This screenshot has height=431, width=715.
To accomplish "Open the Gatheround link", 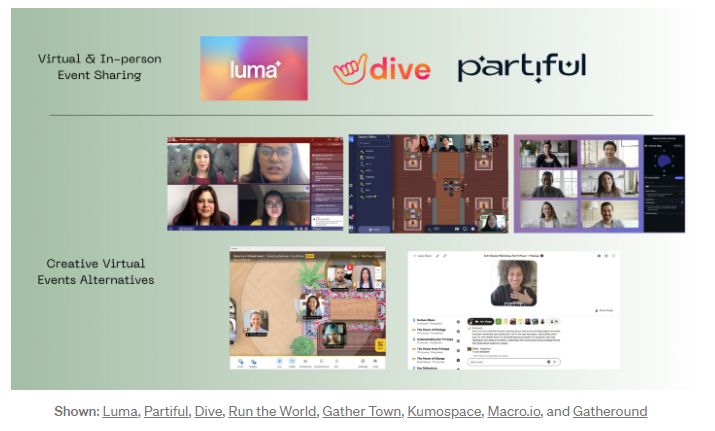I will 610,411.
